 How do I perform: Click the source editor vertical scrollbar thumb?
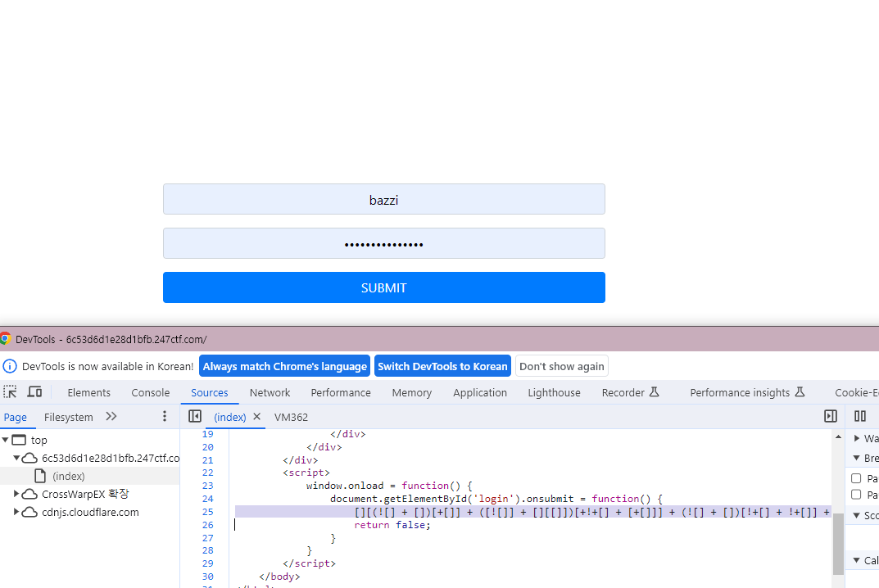coord(838,544)
